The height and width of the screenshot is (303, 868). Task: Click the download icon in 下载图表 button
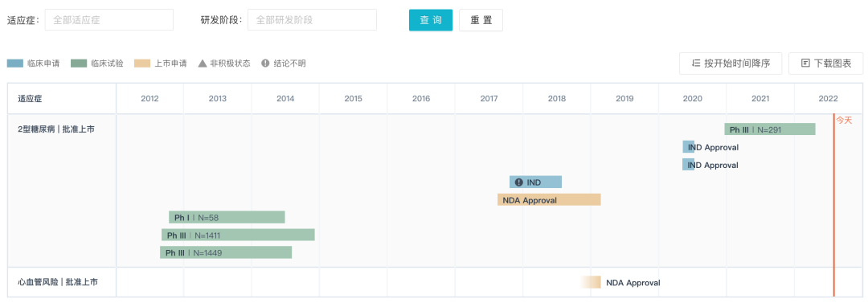coord(805,63)
